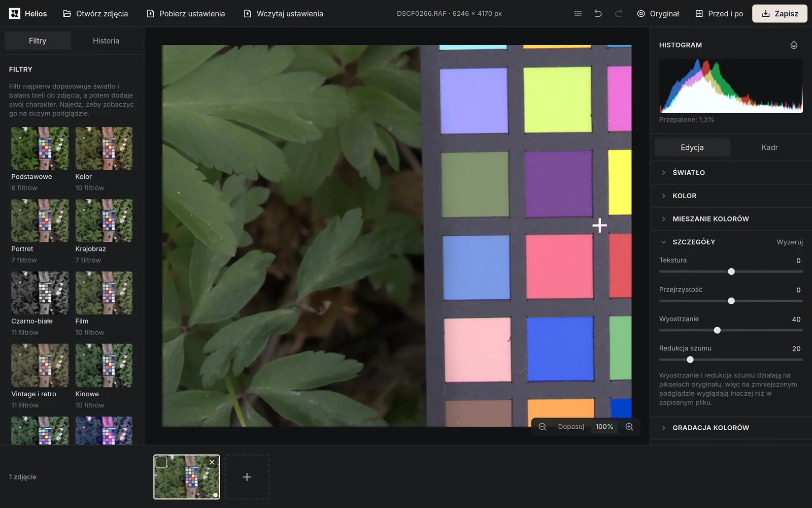Open photos with Otwórz zdjęcia
812x508 pixels.
[x=95, y=14]
